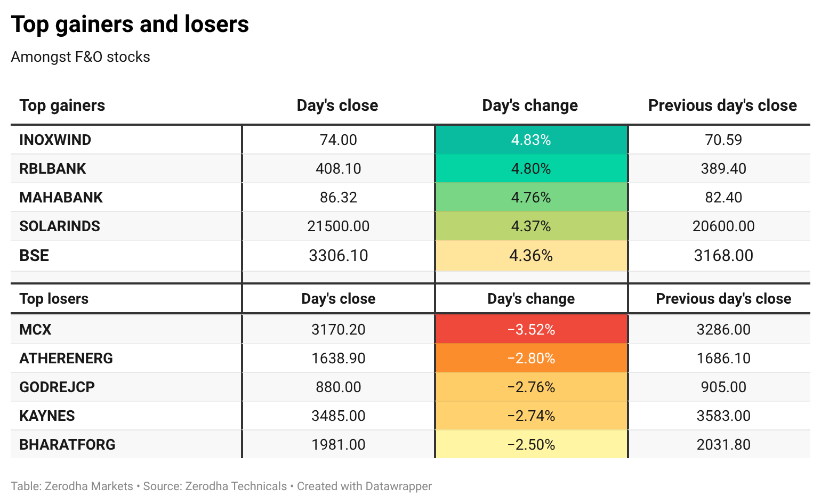Click the Top gainers column header

62,105
